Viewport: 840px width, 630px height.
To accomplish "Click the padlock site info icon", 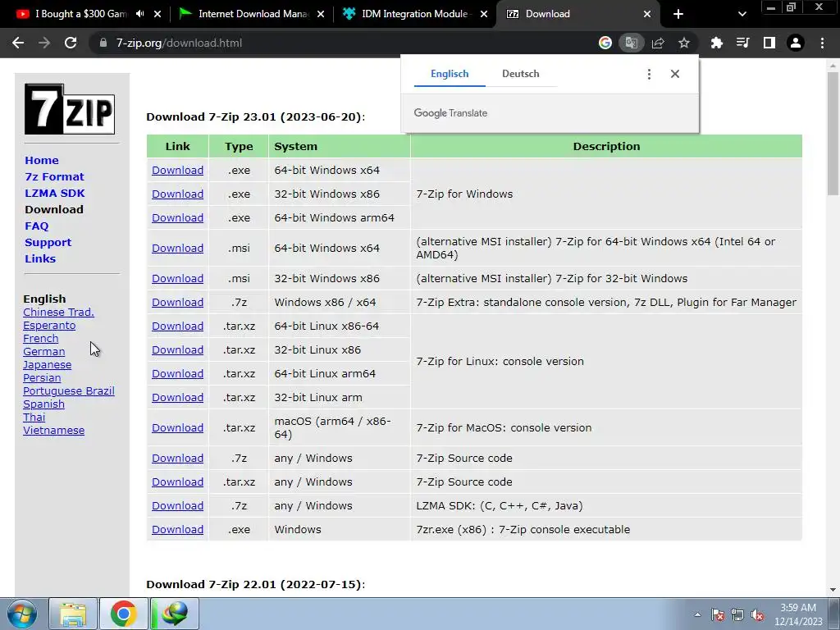I will click(x=103, y=43).
